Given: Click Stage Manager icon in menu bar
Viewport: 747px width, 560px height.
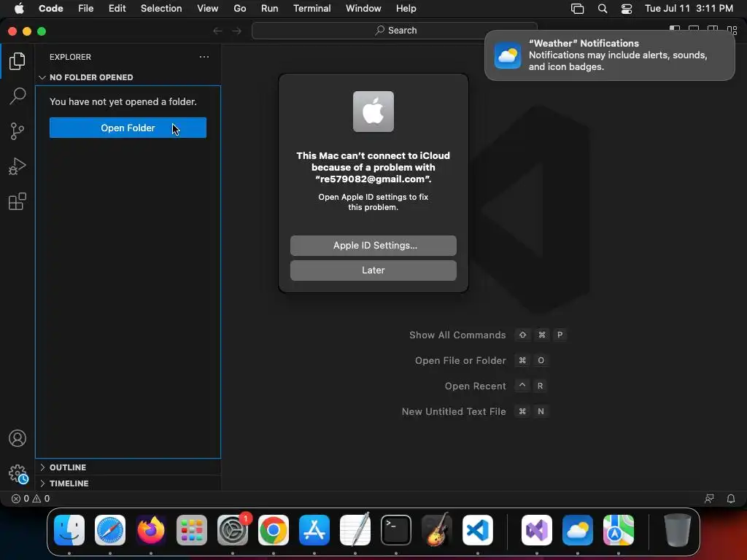Looking at the screenshot, I should tap(578, 9).
